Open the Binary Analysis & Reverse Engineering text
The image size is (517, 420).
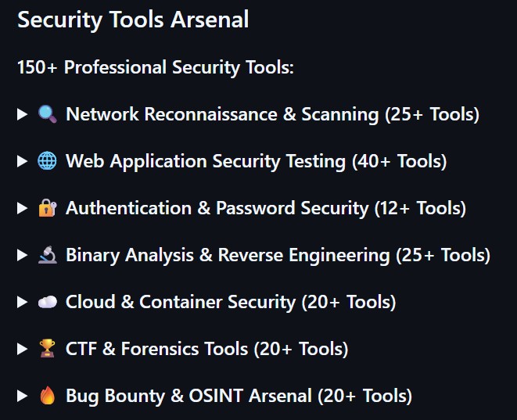click(278, 256)
